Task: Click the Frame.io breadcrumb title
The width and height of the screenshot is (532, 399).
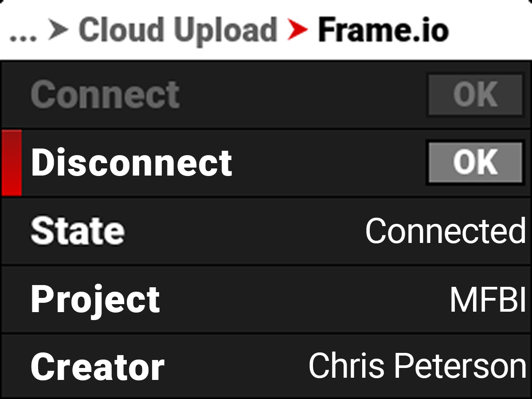Action: pyautogui.click(x=383, y=30)
